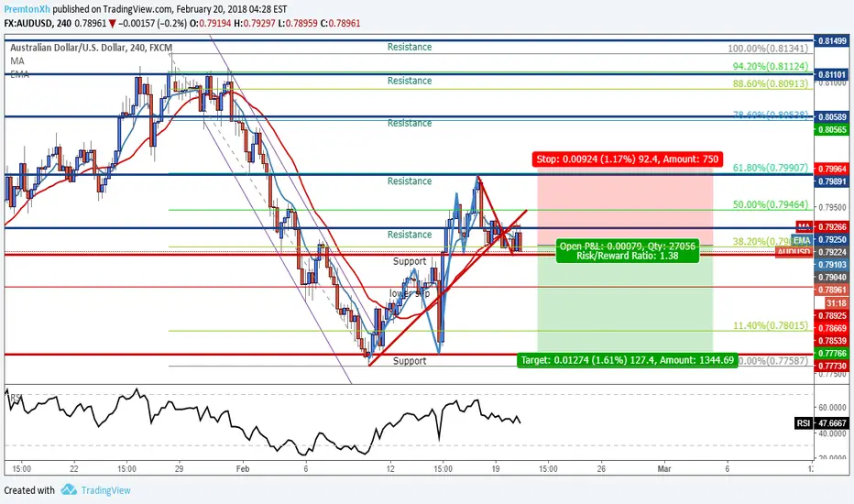Click the red down-arrow price change indicator
Viewport: 854px width, 504px height.
coord(112,24)
